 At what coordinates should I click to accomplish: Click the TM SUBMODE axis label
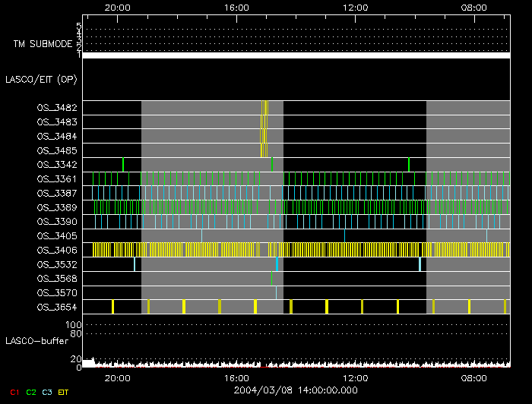(42, 44)
